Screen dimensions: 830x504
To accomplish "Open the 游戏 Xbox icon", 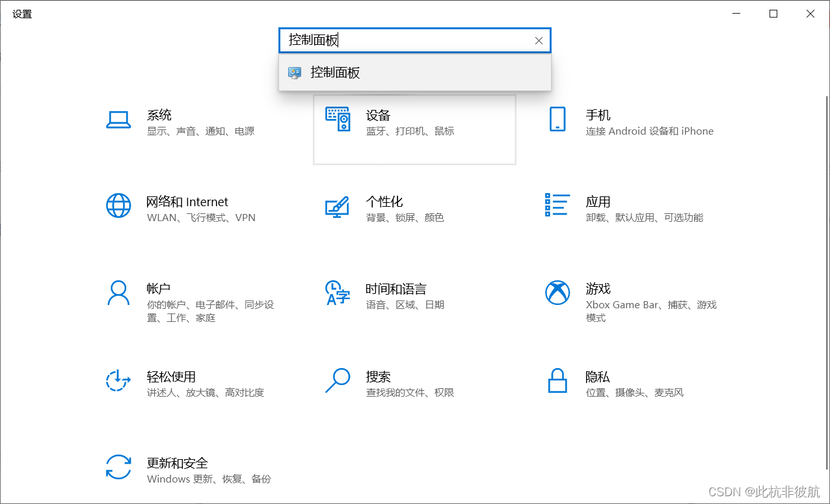I will 557,293.
